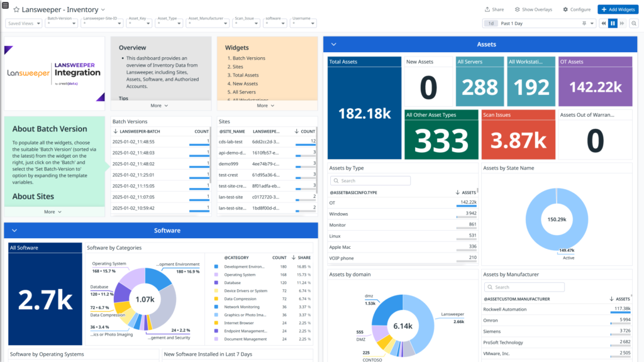Select batch row 2025-01-02_11:25:01

[160, 175]
